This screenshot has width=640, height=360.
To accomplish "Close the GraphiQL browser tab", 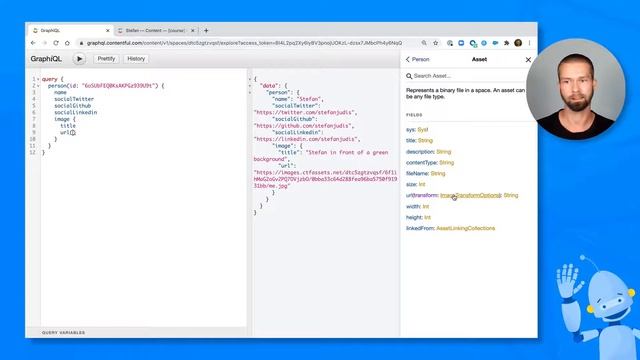I will click(108, 31).
